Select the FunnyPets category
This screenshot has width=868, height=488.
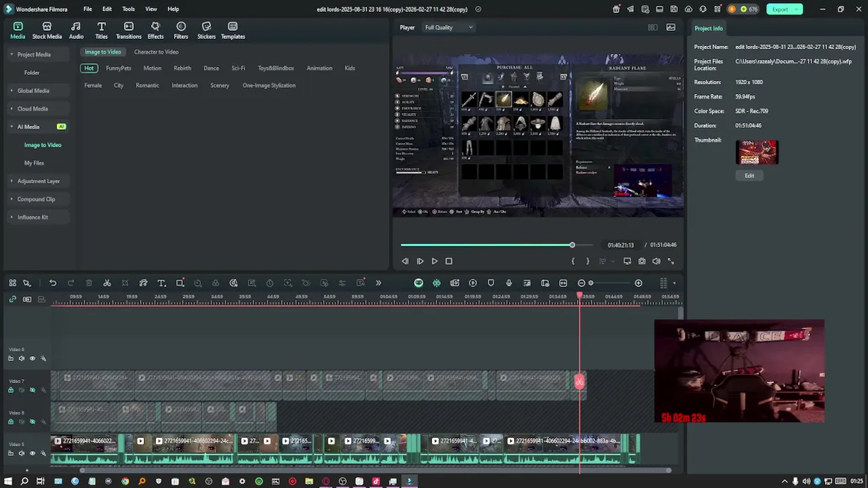pyautogui.click(x=119, y=68)
